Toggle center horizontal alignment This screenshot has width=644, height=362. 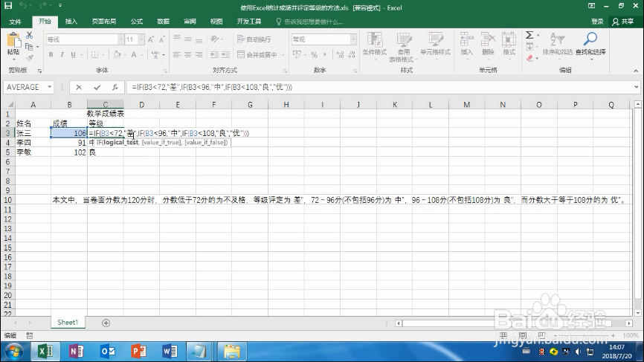(187, 54)
